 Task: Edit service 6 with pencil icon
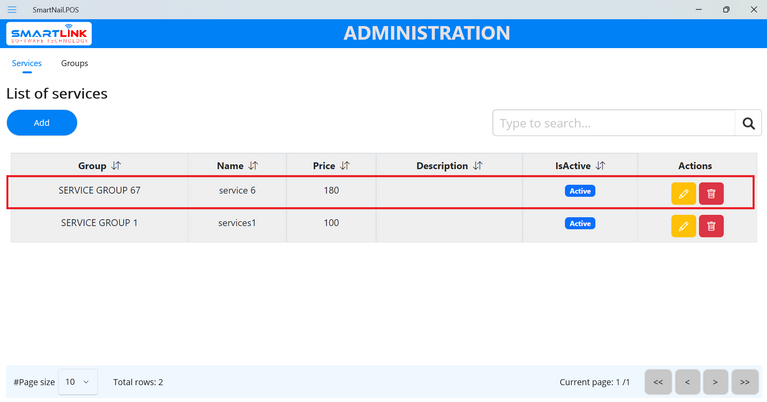(x=683, y=193)
